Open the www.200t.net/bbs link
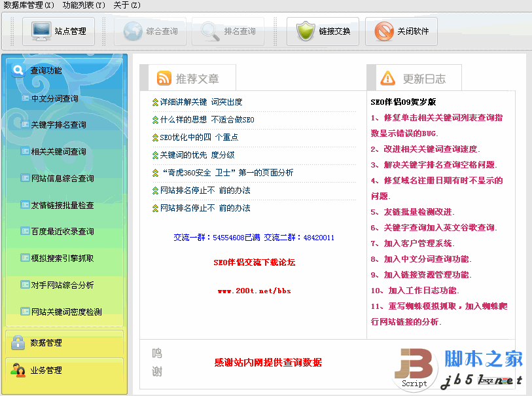 coord(255,291)
